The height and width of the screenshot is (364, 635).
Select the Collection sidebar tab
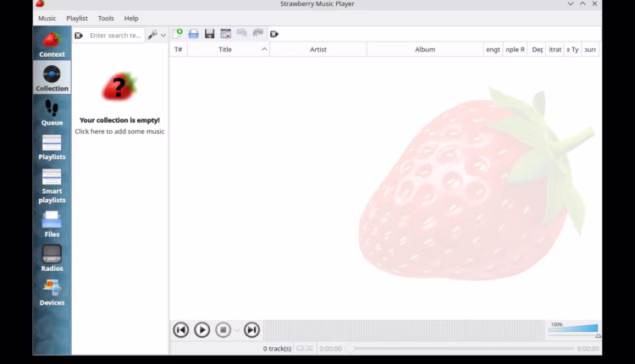click(x=52, y=78)
